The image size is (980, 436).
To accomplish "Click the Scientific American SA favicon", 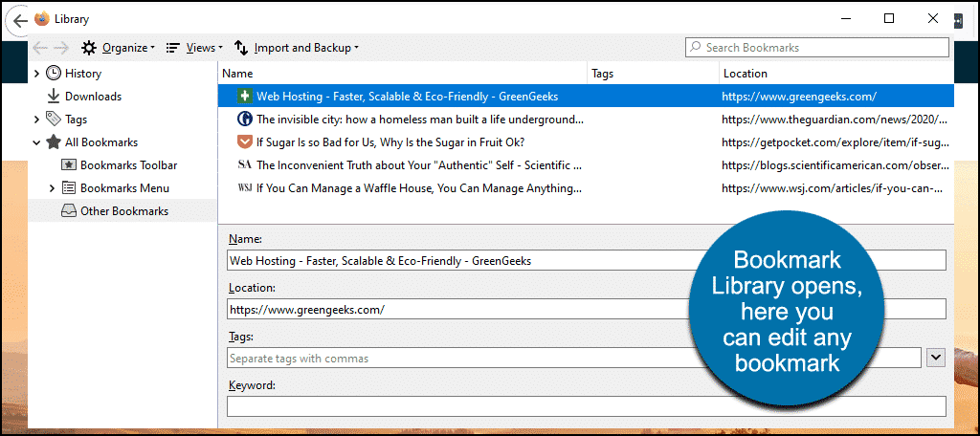I will 244,164.
